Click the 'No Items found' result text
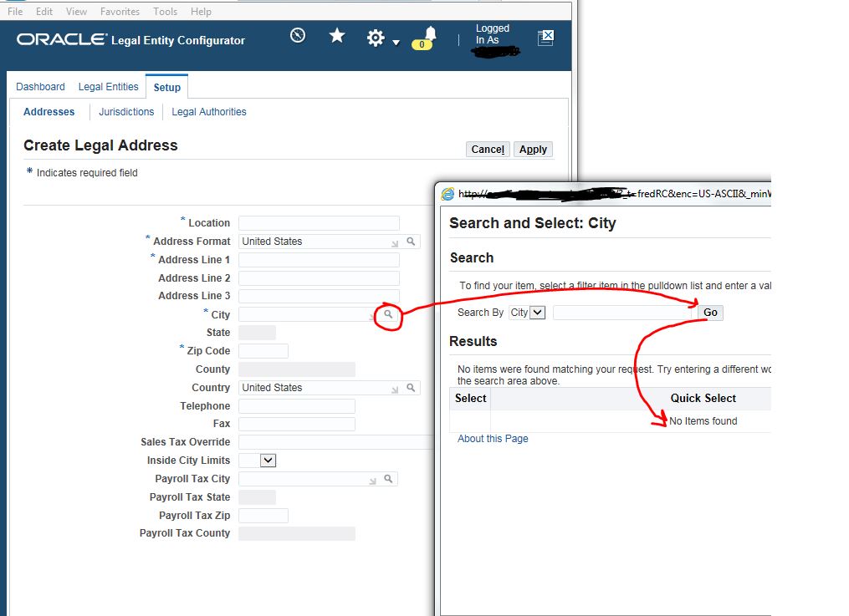This screenshot has height=616, width=849. [703, 421]
